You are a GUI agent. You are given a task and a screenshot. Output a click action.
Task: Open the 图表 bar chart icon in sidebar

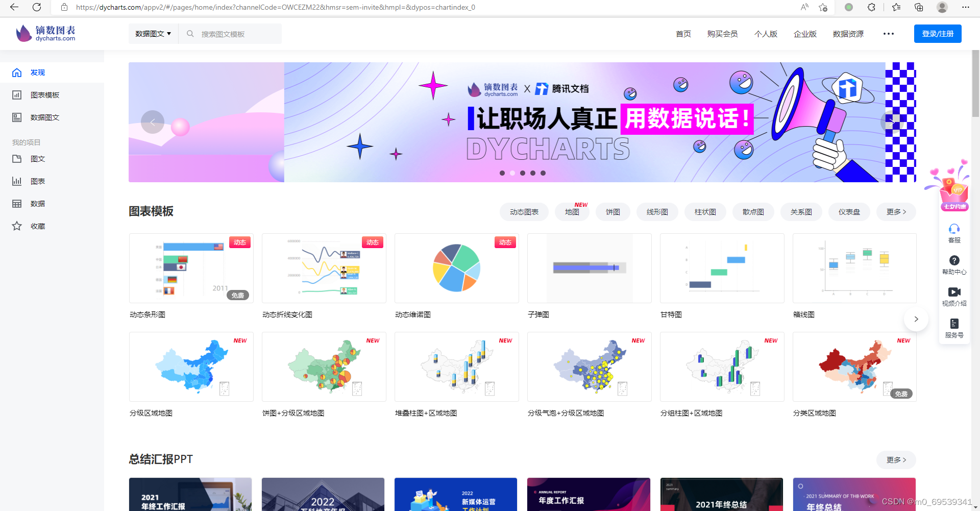(x=17, y=181)
